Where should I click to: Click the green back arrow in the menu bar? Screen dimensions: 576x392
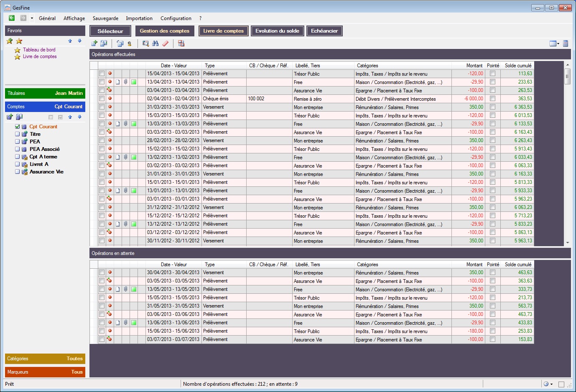pos(12,18)
